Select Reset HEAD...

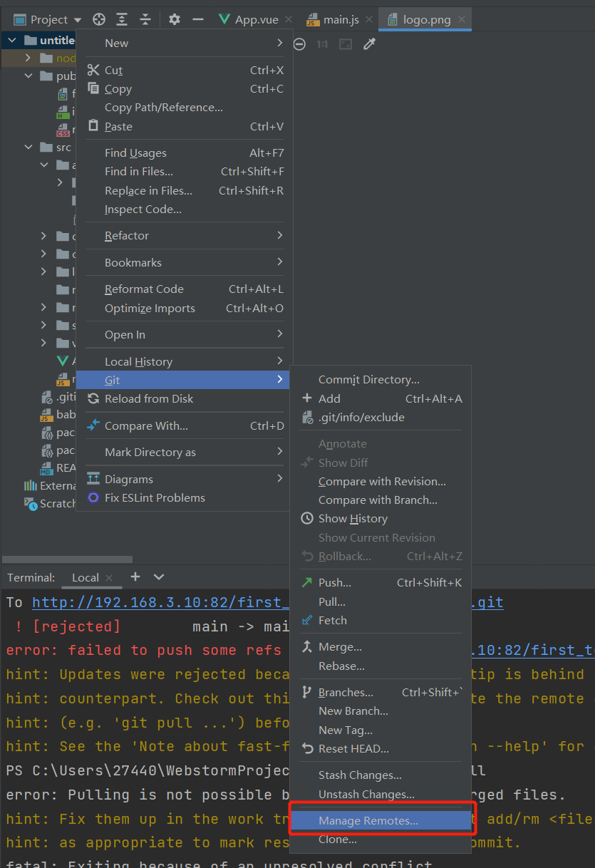(x=381, y=748)
